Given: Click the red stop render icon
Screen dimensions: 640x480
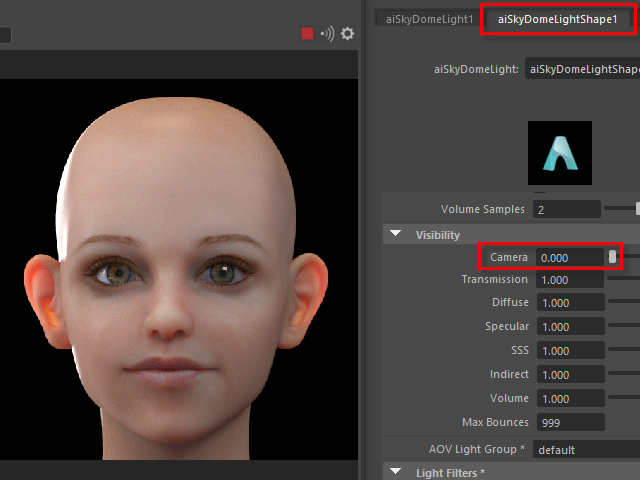Looking at the screenshot, I should (x=307, y=34).
